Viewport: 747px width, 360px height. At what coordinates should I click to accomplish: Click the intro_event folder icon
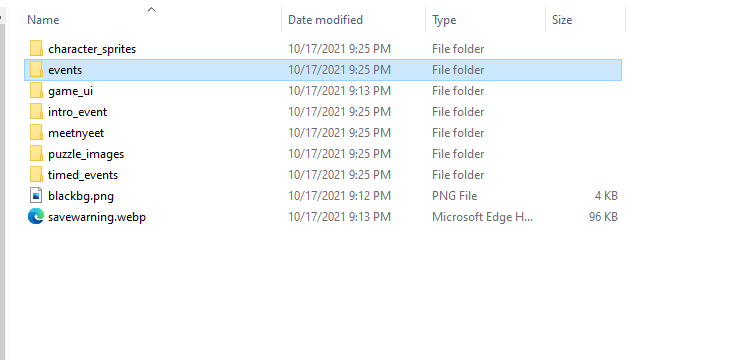(x=36, y=111)
